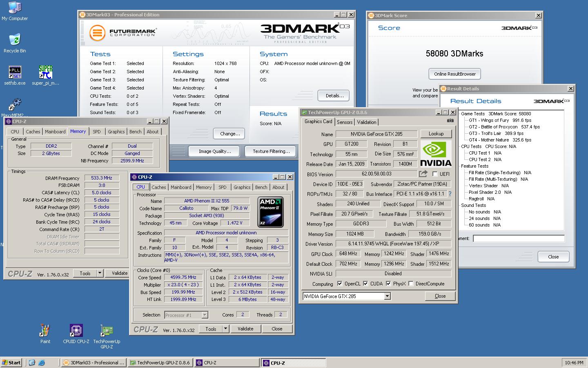This screenshot has width=588, height=368.
Task: Click the PCI-E bus interface help icon
Action: tap(450, 194)
